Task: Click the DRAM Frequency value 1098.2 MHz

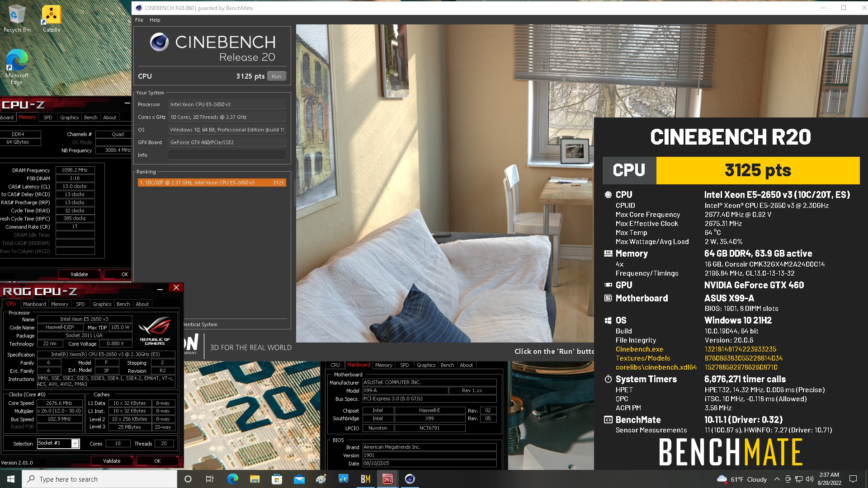Action: [x=75, y=170]
